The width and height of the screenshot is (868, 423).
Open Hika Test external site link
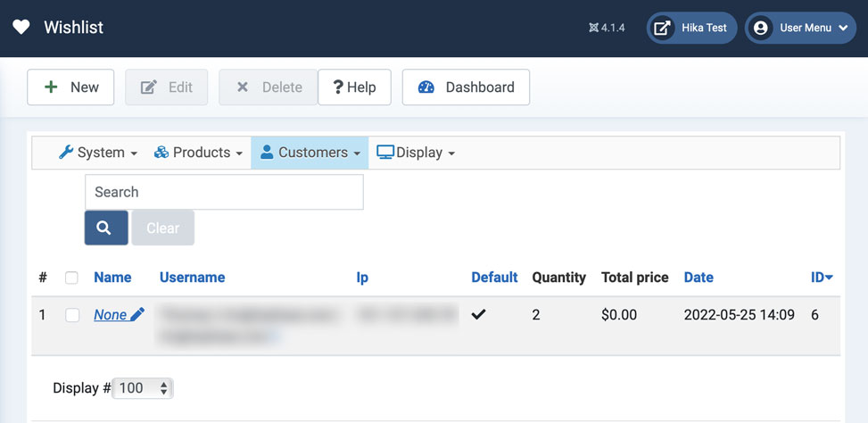(x=691, y=28)
